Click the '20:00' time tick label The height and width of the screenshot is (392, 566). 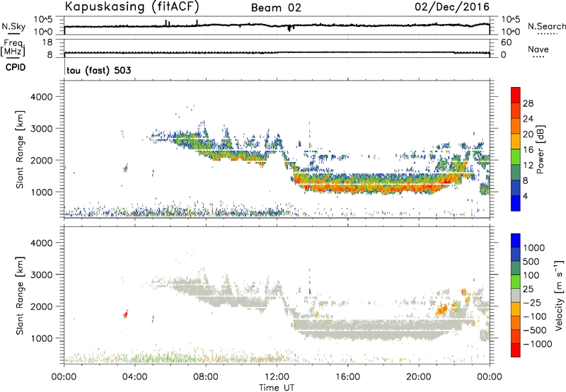(419, 377)
